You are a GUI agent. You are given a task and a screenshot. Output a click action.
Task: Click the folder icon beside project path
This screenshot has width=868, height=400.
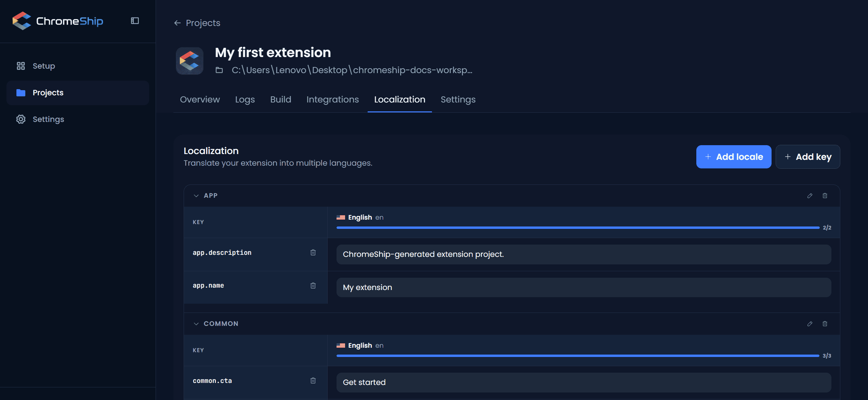point(219,70)
